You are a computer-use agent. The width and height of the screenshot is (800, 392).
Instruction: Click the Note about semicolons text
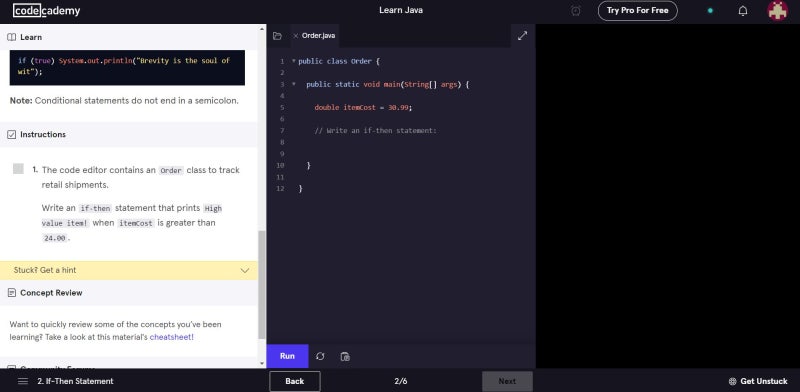(124, 101)
